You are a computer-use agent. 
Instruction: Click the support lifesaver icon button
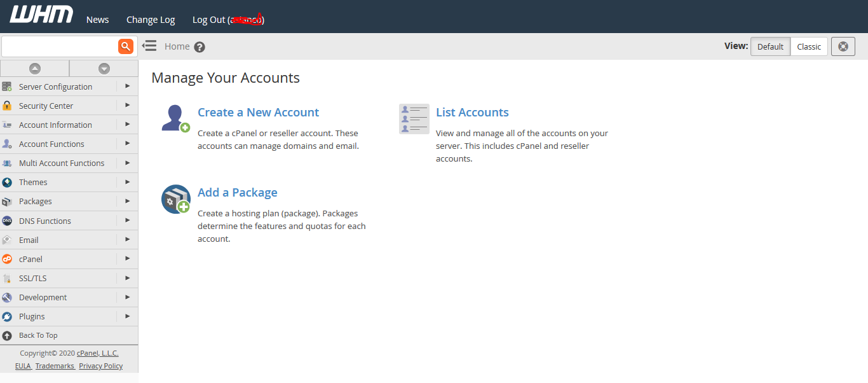click(843, 46)
